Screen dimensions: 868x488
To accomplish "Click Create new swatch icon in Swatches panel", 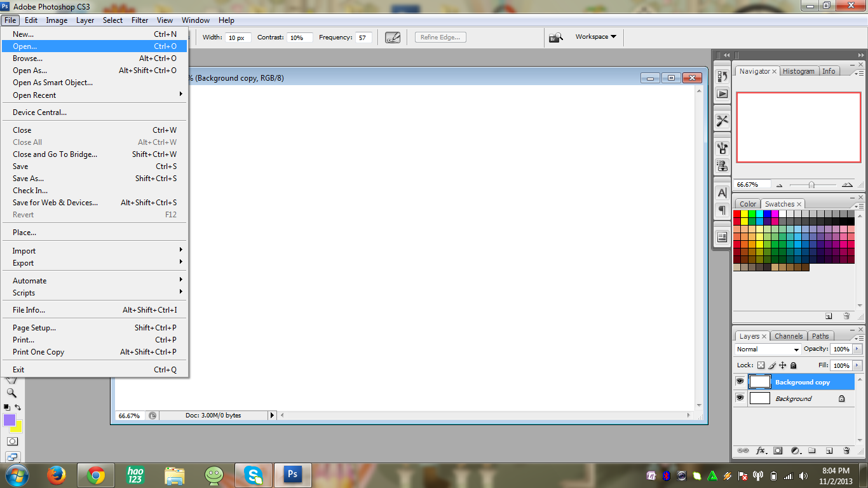I will pyautogui.click(x=829, y=316).
